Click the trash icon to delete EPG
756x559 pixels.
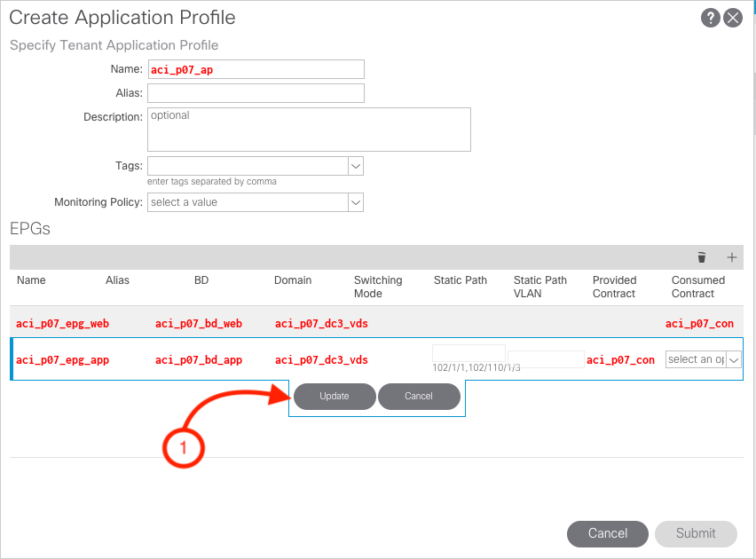[702, 257]
